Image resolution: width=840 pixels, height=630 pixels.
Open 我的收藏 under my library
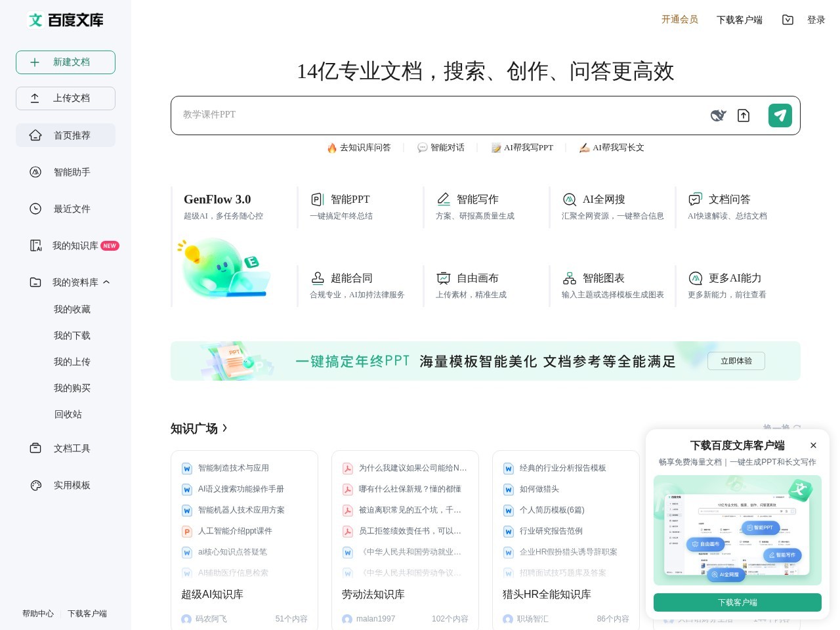[x=72, y=309]
